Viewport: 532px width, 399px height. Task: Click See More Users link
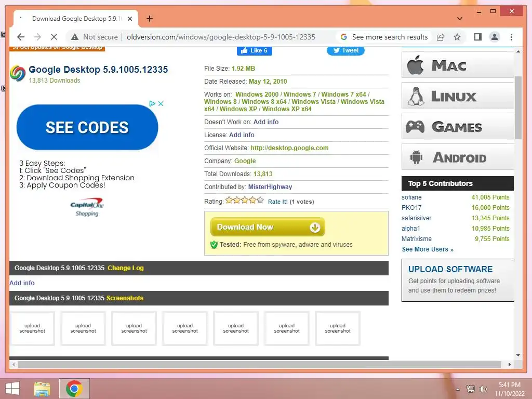(428, 249)
